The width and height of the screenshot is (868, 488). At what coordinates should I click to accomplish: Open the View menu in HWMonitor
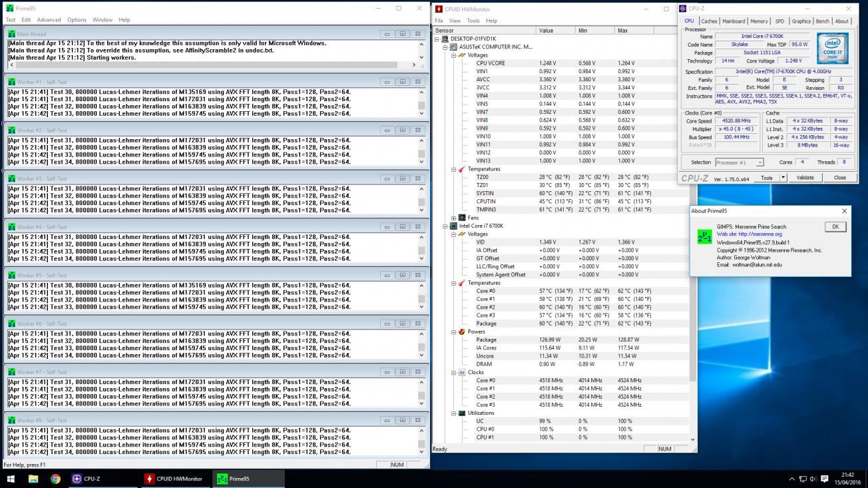click(456, 21)
